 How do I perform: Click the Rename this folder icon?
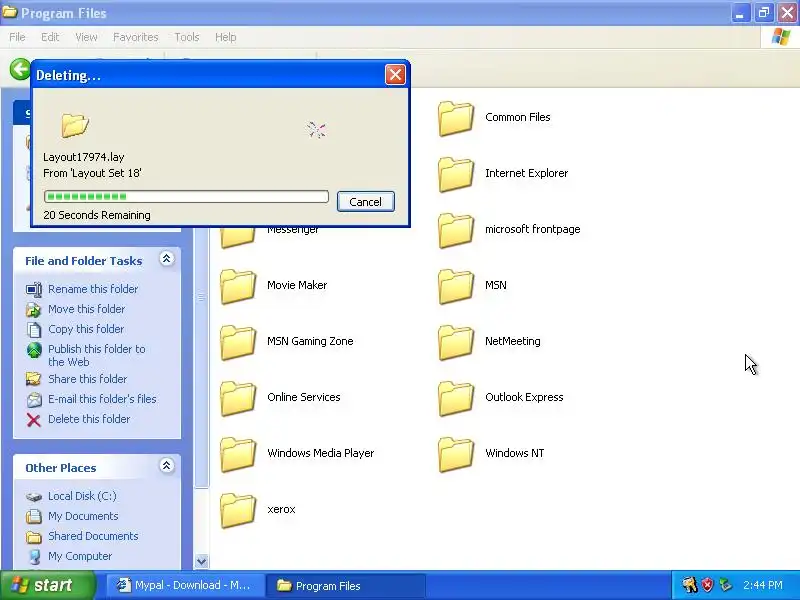34,289
